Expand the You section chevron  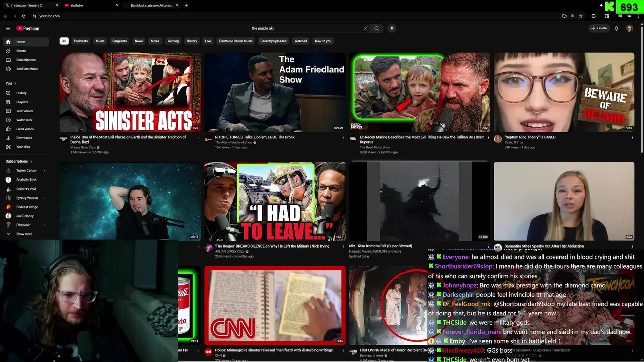click(x=15, y=83)
